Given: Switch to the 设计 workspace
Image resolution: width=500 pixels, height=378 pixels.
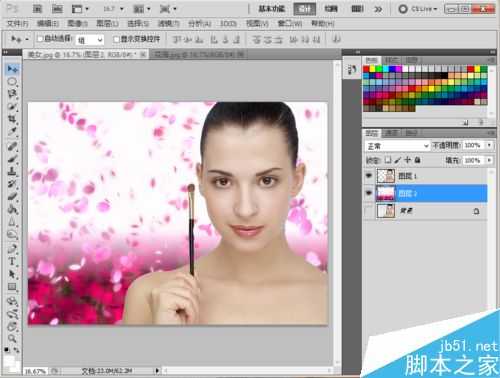Looking at the screenshot, I should coord(304,9).
